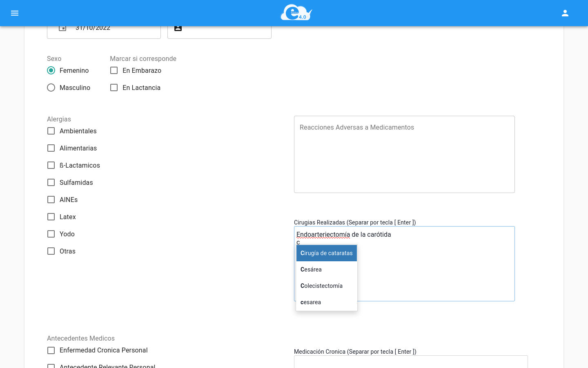
Task: Select 'Colecistectomía' in the suggestion list
Action: point(326,285)
